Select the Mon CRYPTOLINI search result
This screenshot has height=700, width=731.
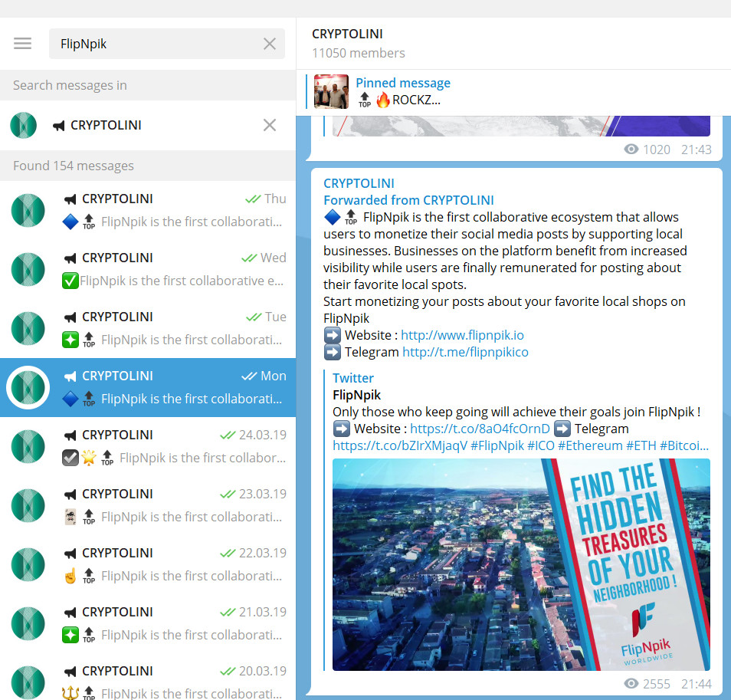coord(148,387)
